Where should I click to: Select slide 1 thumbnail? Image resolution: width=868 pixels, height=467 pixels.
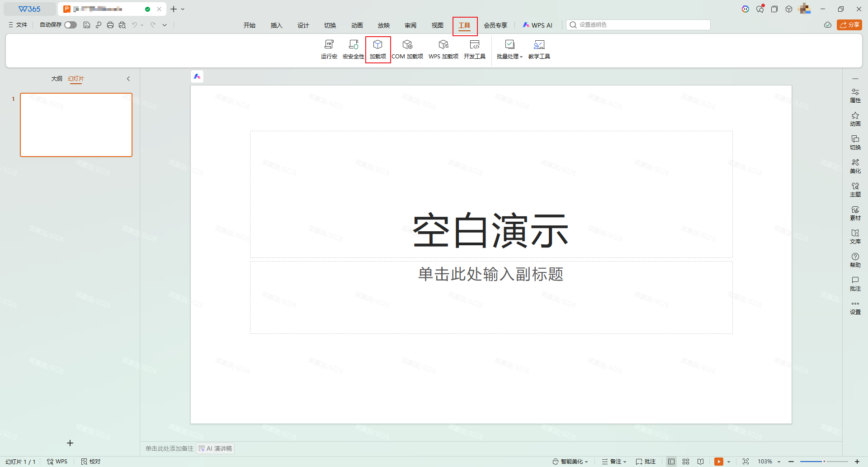(76, 125)
